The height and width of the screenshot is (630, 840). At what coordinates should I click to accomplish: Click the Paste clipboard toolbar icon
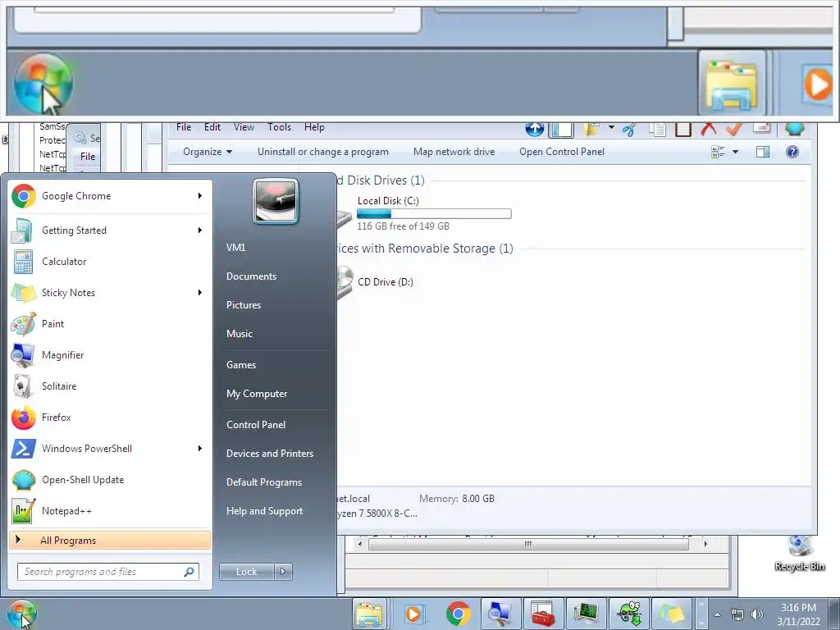click(683, 129)
